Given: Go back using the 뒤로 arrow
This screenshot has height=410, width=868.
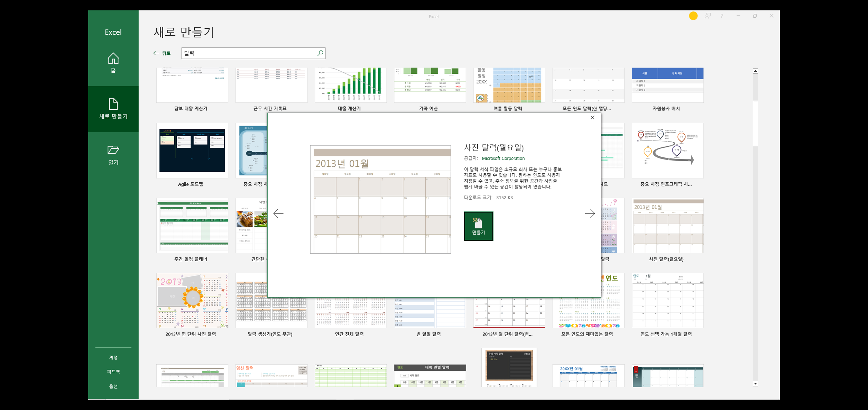Looking at the screenshot, I should click(162, 53).
